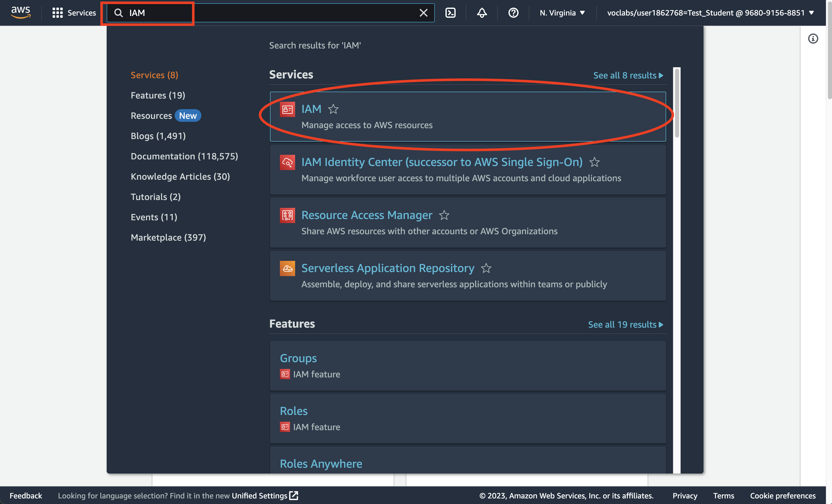Click IAM feature icon under Groups

click(x=285, y=374)
